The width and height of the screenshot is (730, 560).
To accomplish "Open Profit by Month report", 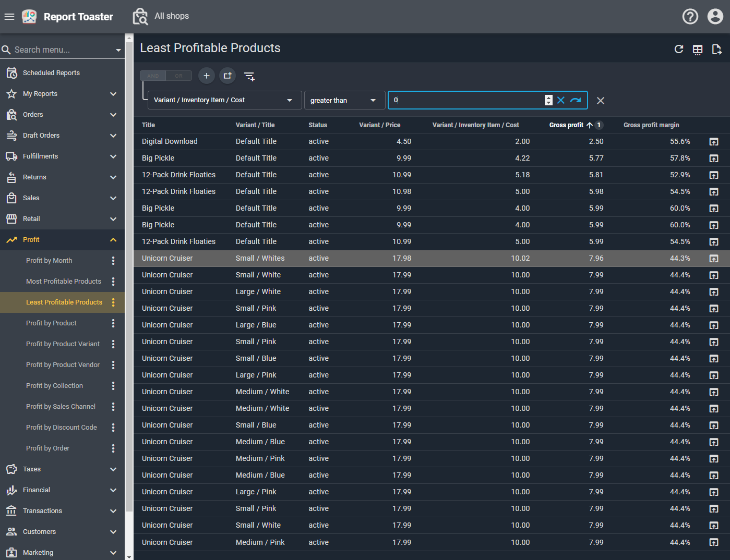I will [49, 261].
